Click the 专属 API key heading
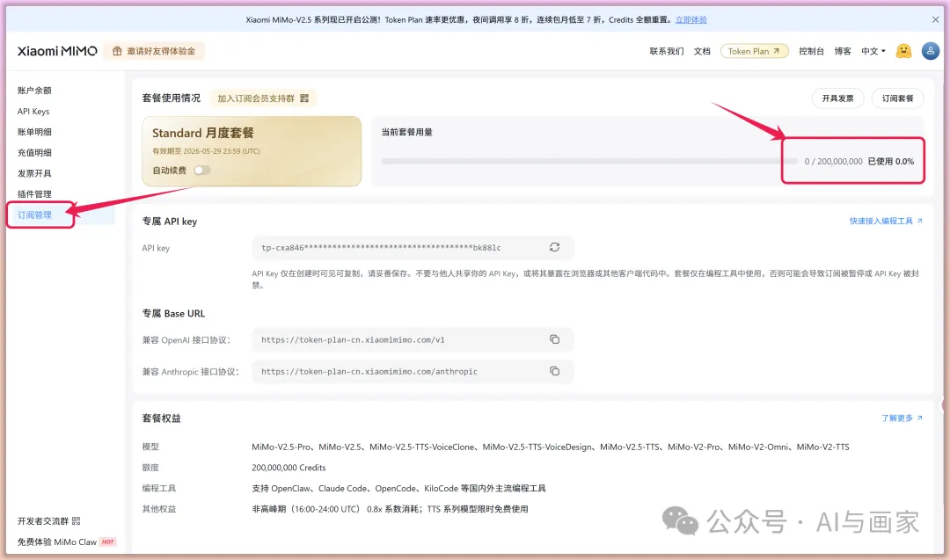The width and height of the screenshot is (950, 560). tap(170, 222)
